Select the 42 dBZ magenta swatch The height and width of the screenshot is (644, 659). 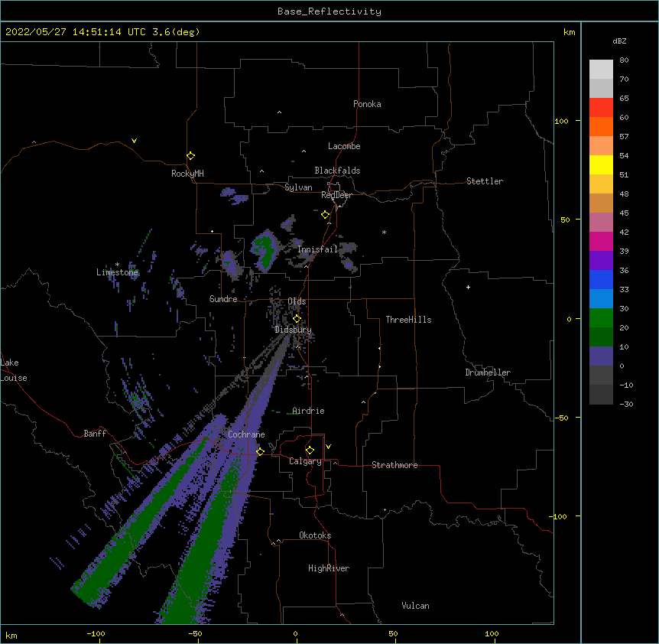(x=601, y=241)
